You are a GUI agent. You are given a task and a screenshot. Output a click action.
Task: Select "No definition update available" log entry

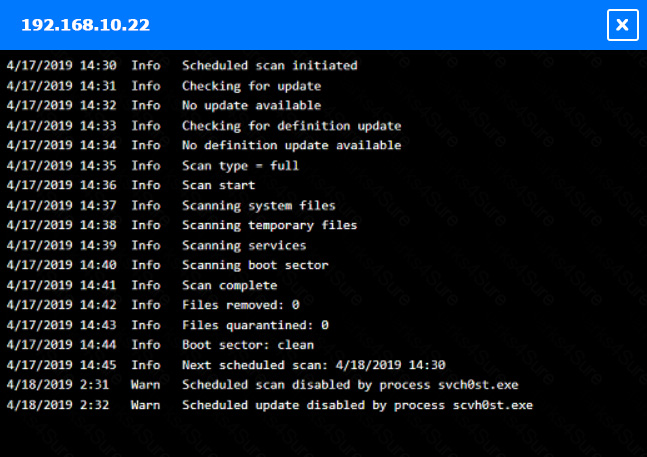tap(291, 146)
